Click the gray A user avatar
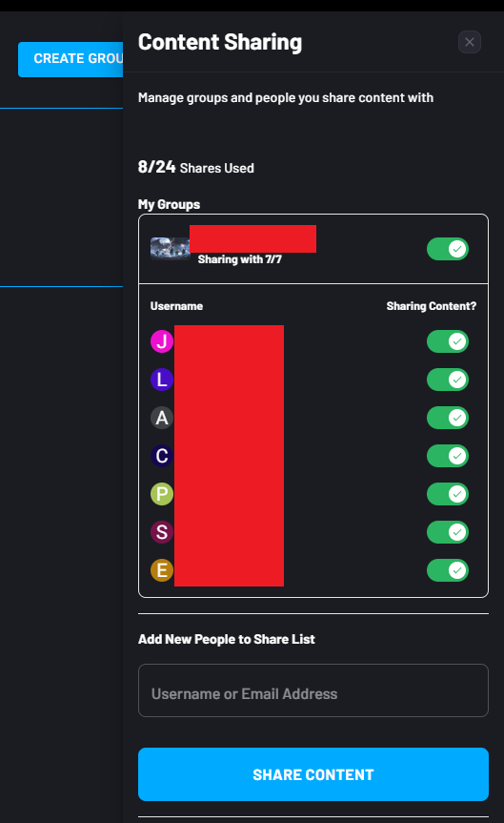504x823 pixels. pyautogui.click(x=162, y=418)
